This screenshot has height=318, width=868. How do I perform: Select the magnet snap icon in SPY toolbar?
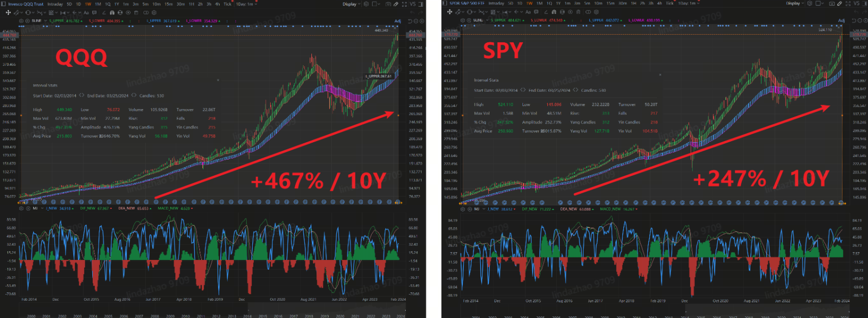click(554, 12)
